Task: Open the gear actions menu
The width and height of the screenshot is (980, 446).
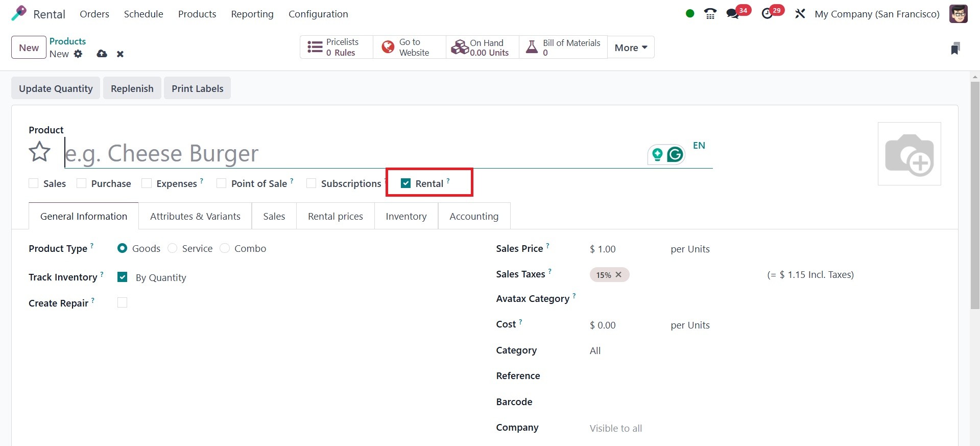Action: pyautogui.click(x=78, y=54)
